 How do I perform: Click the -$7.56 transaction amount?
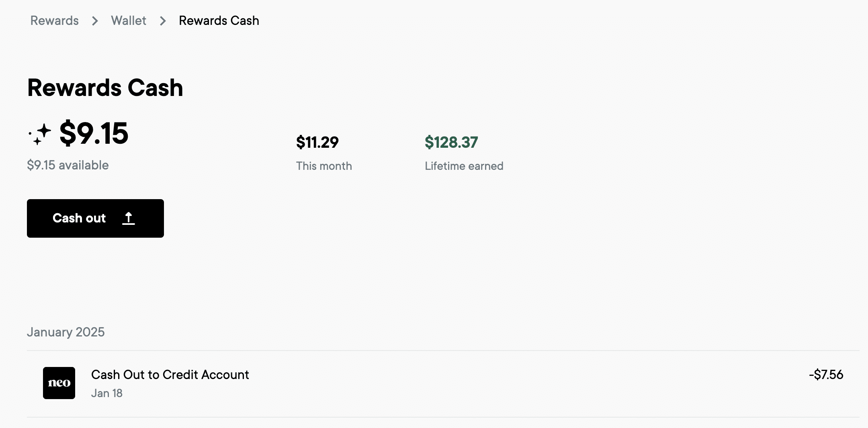click(x=826, y=375)
